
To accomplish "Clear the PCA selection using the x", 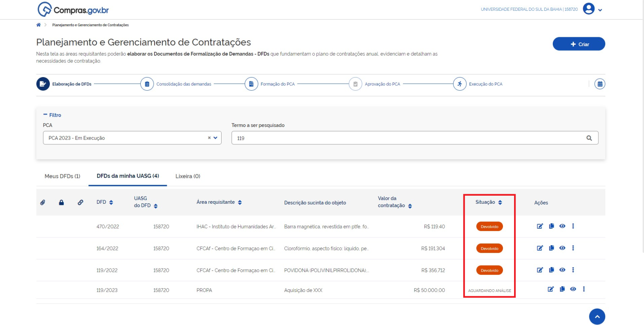I will pyautogui.click(x=209, y=138).
